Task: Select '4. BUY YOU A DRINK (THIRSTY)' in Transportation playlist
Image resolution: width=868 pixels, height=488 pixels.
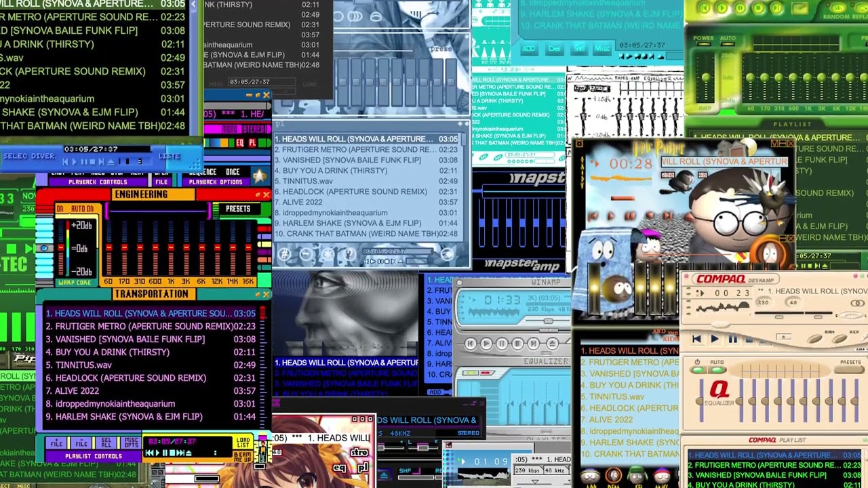Action: 151,352
